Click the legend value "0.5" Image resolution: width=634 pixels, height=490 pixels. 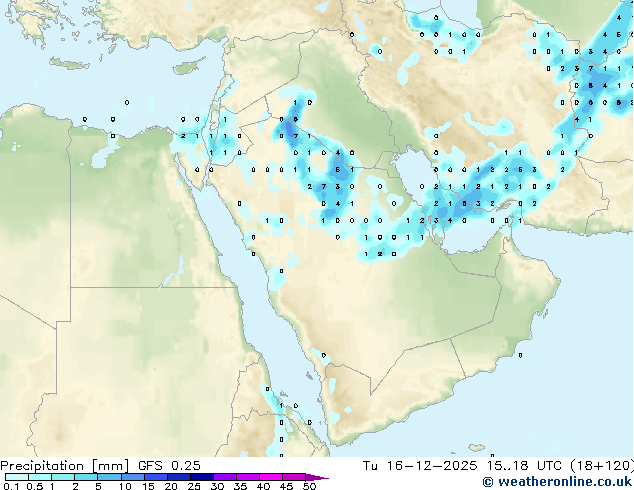point(35,486)
